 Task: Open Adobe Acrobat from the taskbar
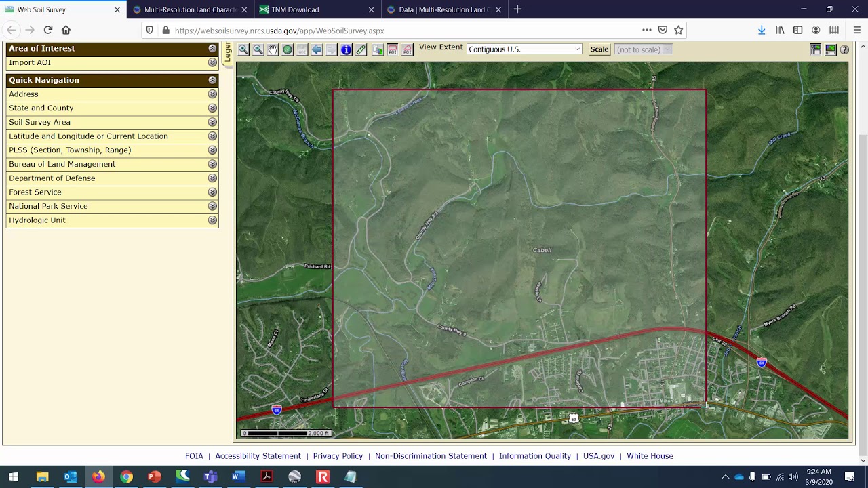[267, 476]
